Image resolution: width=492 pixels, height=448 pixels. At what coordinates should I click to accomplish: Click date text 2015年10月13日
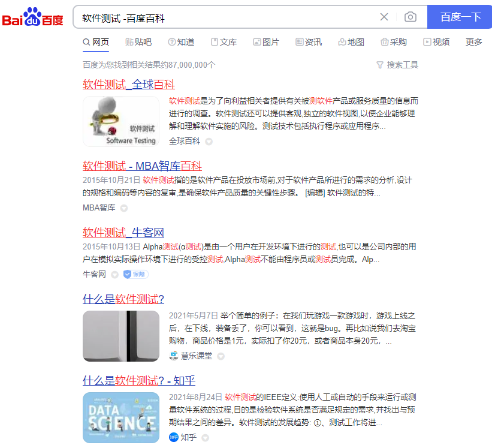pos(111,246)
